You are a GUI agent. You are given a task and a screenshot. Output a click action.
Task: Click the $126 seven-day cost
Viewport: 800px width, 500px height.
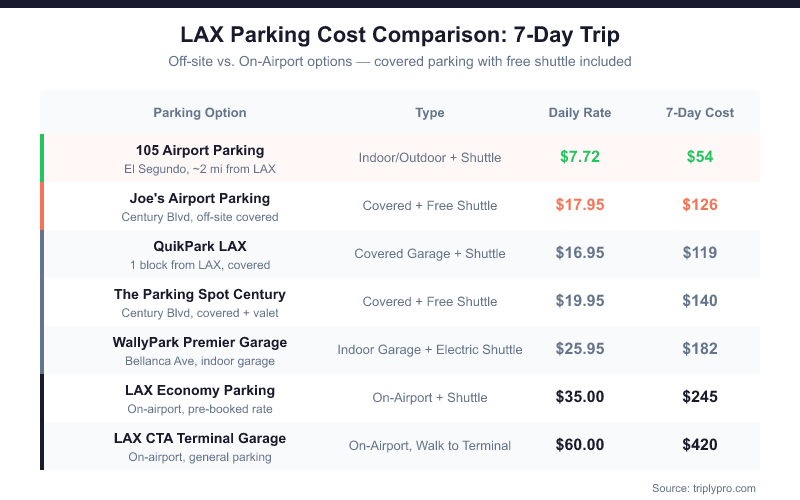pyautogui.click(x=700, y=205)
